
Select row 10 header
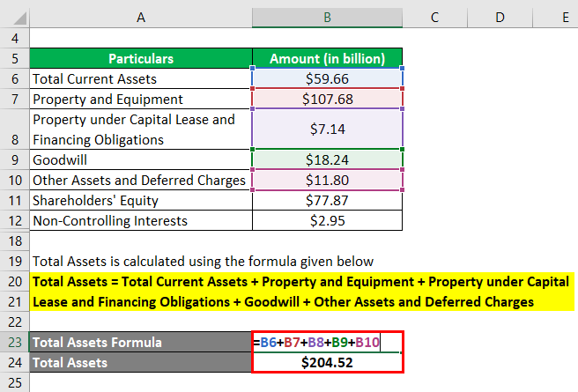tap(15, 181)
